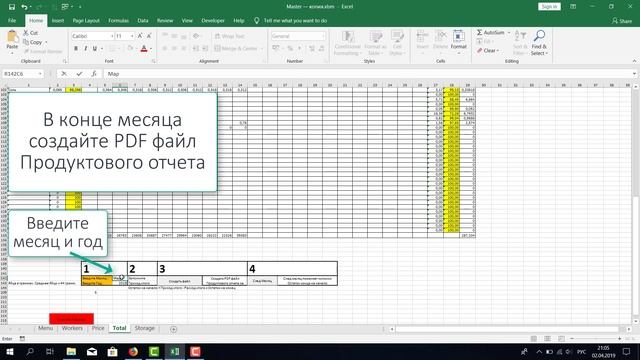This screenshot has height=360, width=640.
Task: Toggle italic formatting
Action: tap(85, 49)
